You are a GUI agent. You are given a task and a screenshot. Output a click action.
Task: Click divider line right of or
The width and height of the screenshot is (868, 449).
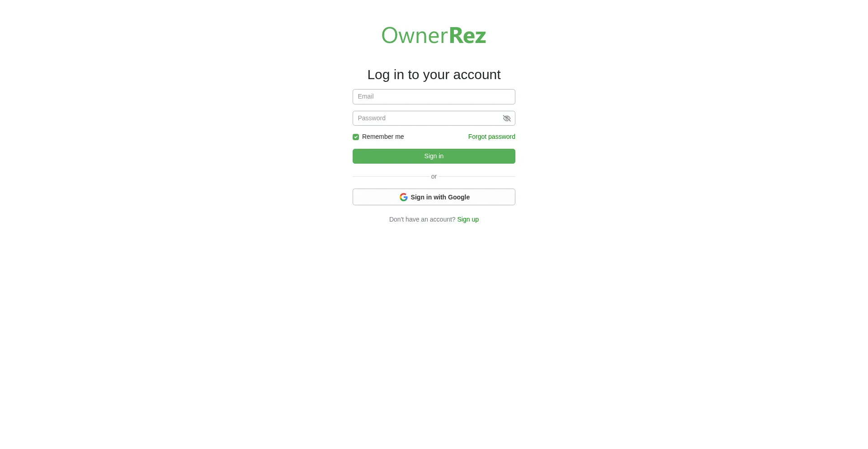(477, 176)
